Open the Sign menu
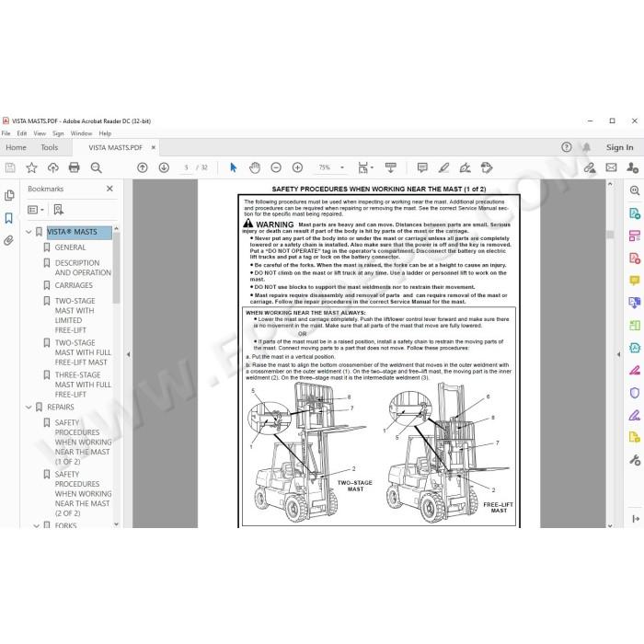This screenshot has height=644, width=644. (x=58, y=133)
